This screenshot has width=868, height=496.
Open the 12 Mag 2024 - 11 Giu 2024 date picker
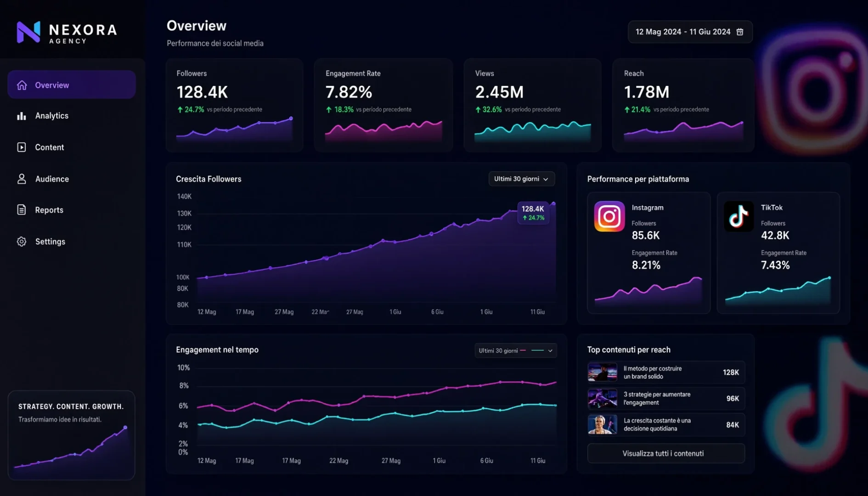[x=690, y=32]
